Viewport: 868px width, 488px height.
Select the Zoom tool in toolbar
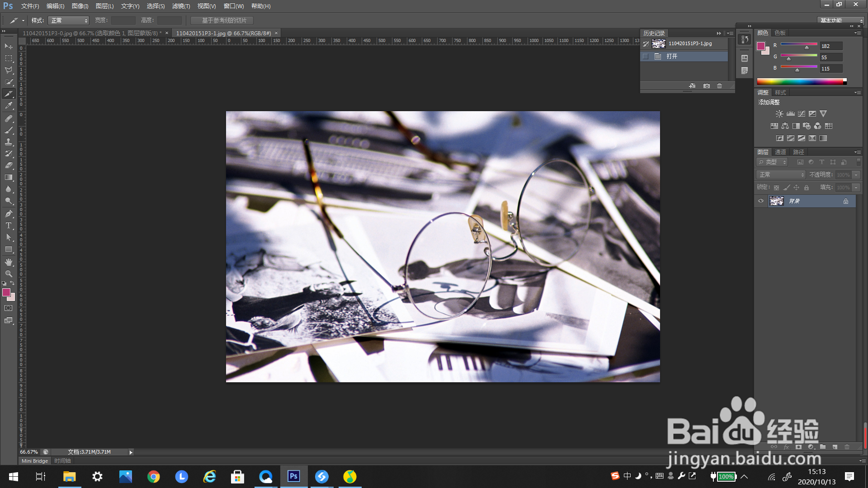9,274
